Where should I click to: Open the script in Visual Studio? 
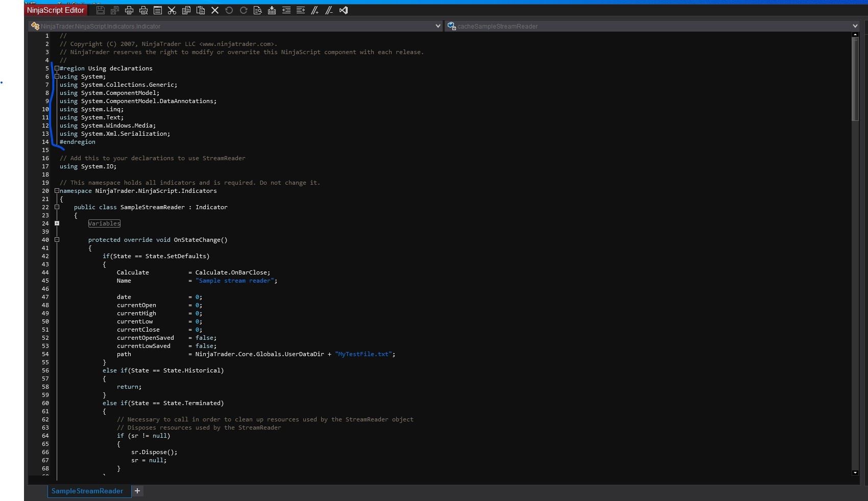[x=344, y=10]
